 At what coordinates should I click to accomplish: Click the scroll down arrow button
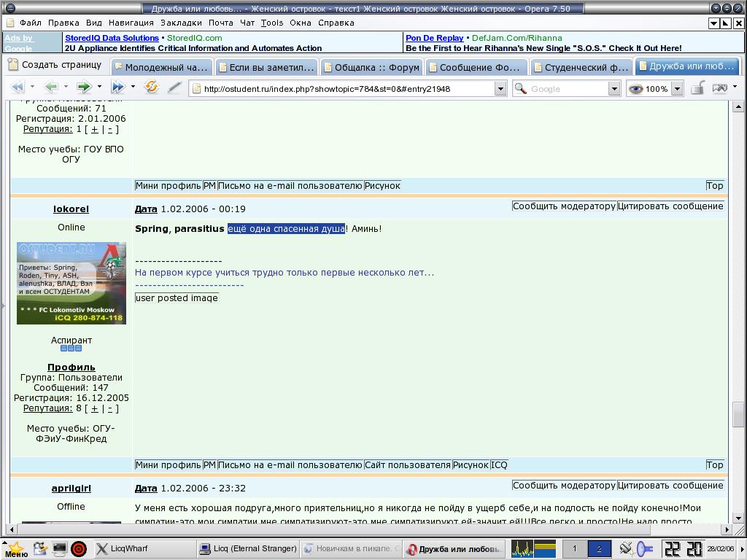(738, 518)
